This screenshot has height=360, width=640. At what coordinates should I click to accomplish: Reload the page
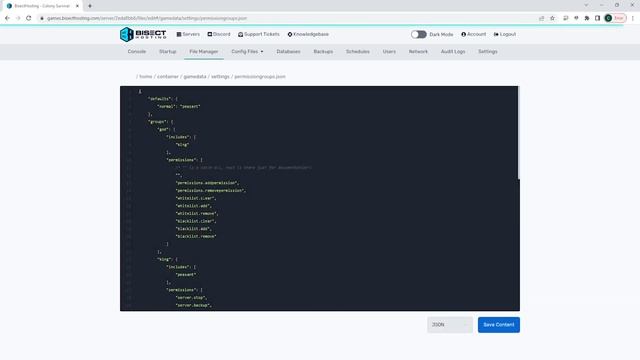point(29,18)
